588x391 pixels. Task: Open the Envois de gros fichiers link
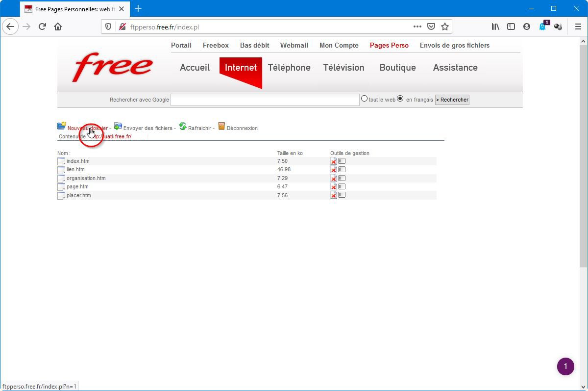pyautogui.click(x=455, y=45)
